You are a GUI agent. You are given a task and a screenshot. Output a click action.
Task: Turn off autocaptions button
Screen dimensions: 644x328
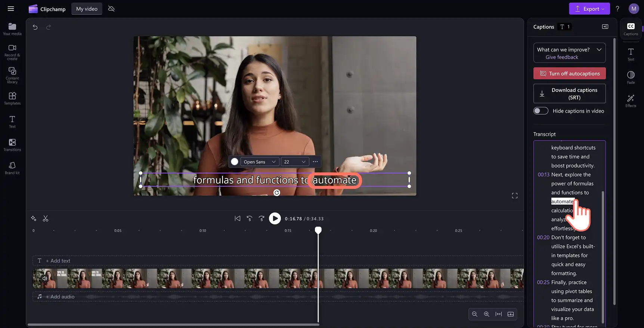569,73
